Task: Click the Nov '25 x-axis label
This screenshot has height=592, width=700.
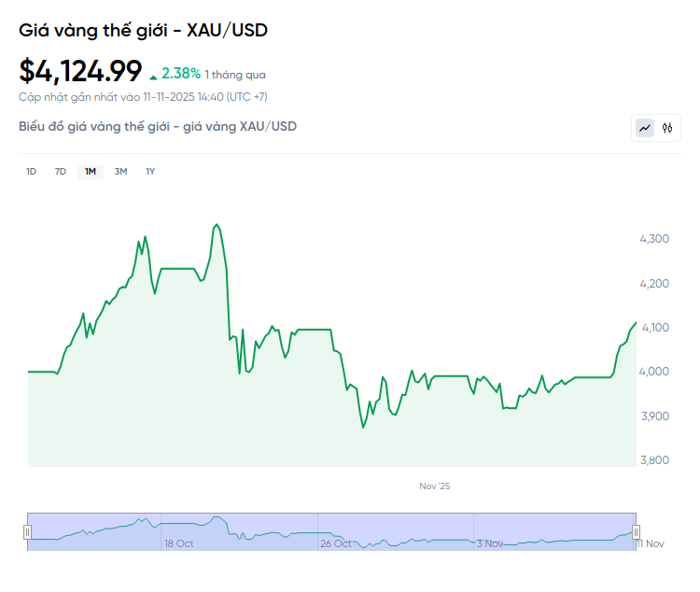Action: point(434,486)
